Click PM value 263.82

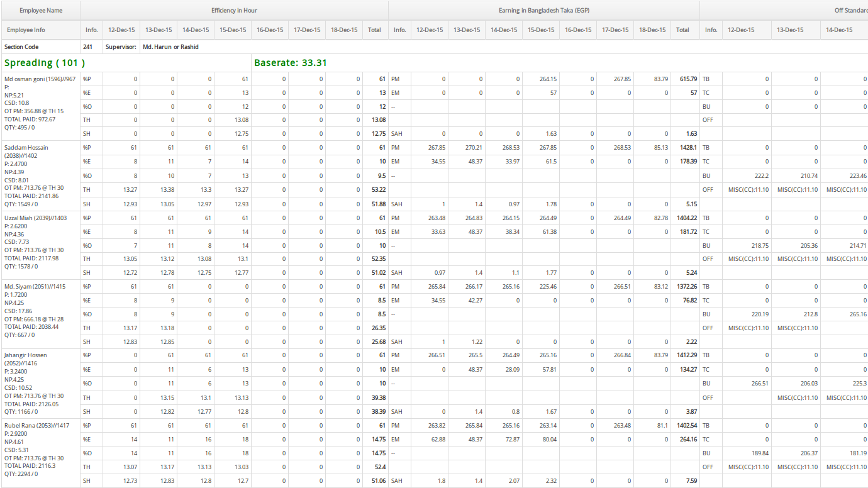pos(437,426)
